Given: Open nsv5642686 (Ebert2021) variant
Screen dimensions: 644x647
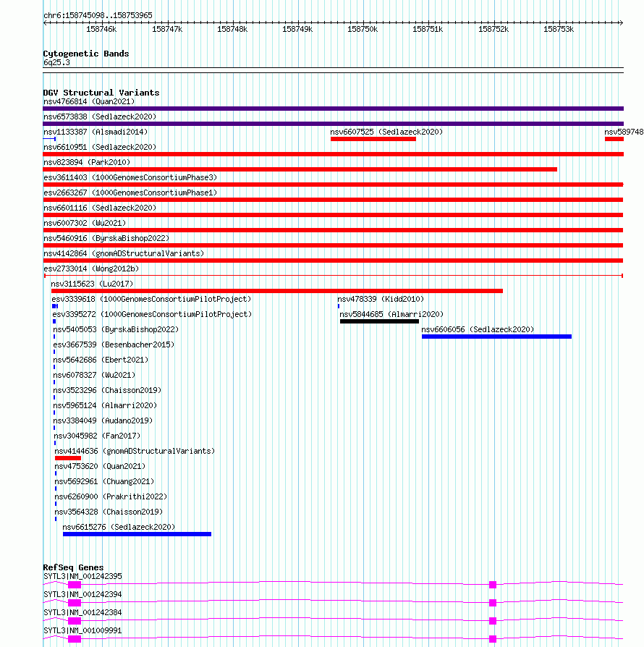Looking at the screenshot, I should [x=101, y=360].
